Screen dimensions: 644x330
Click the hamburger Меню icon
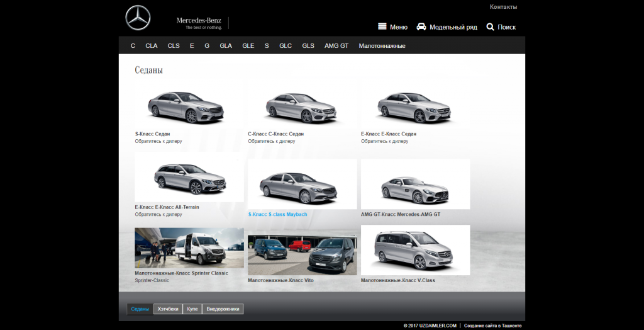coord(382,26)
